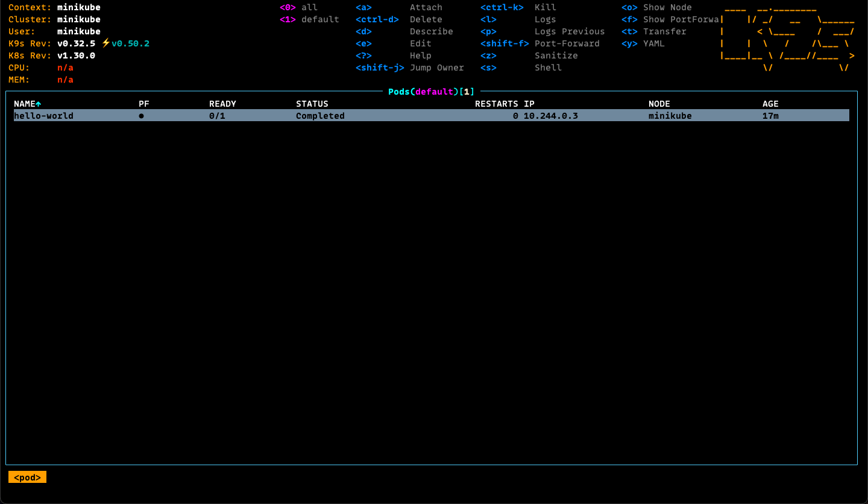868x504 pixels.
Task: Click the NAME column sort arrow
Action: (39, 104)
